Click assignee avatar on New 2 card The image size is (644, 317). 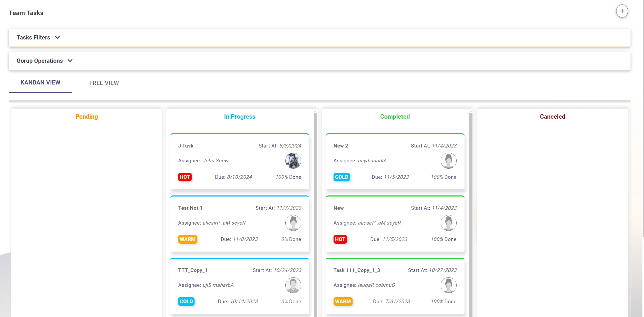tap(448, 161)
